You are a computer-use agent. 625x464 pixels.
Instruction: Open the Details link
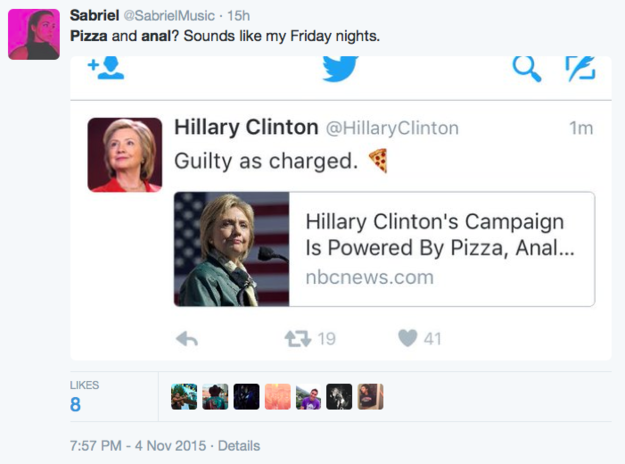click(238, 445)
